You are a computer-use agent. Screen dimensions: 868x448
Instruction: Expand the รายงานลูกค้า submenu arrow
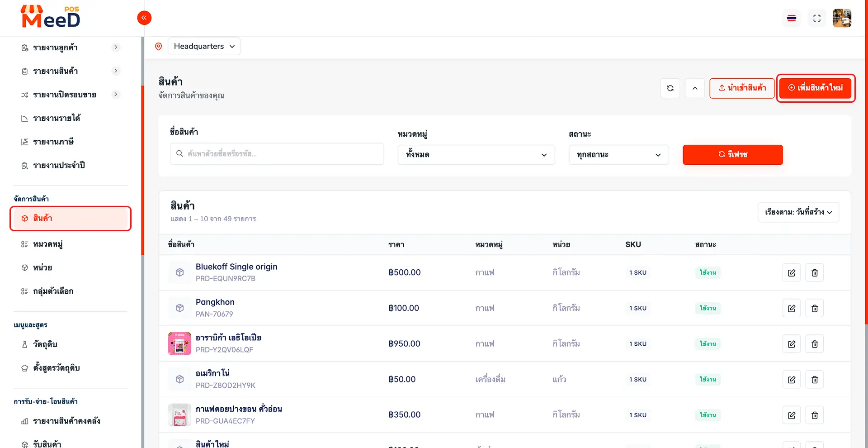[x=116, y=47]
